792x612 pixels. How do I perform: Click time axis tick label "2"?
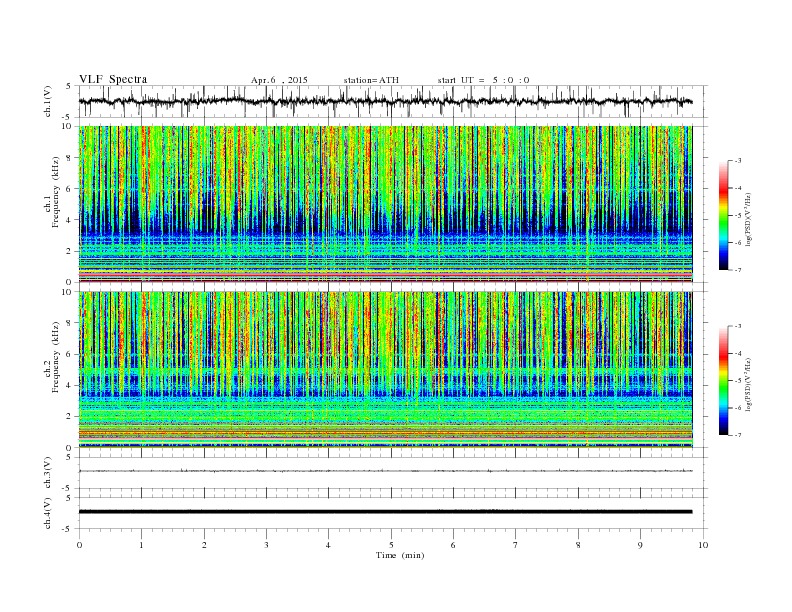[x=204, y=545]
